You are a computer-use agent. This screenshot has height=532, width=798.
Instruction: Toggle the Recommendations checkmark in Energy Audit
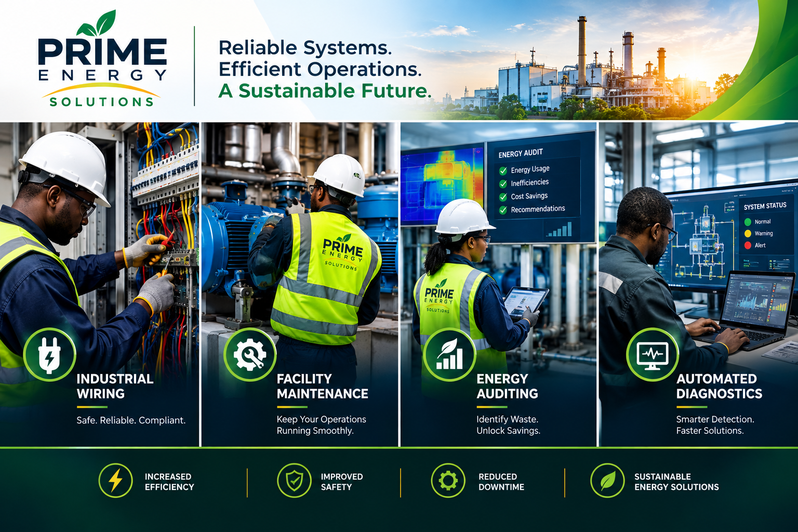(503, 210)
